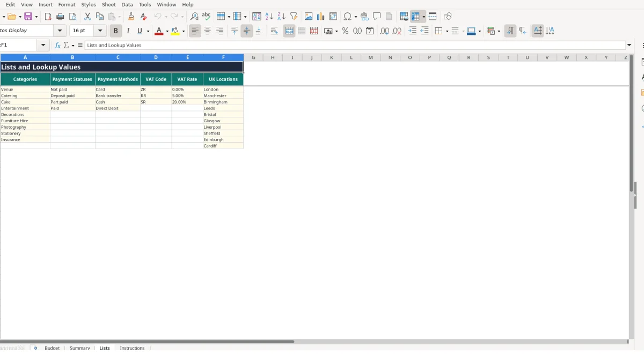Insert an image into the sheet
Image resolution: width=644 pixels, height=362 pixels.
309,17
